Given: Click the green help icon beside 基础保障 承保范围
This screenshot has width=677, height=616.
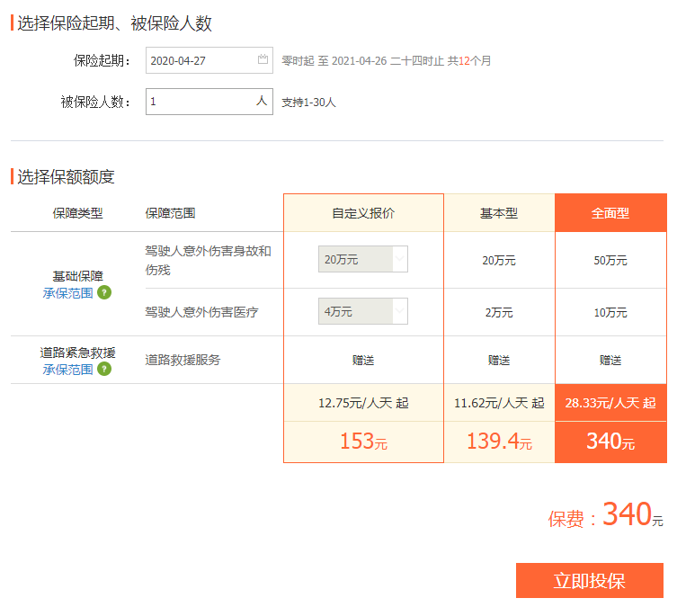Looking at the screenshot, I should (104, 292).
